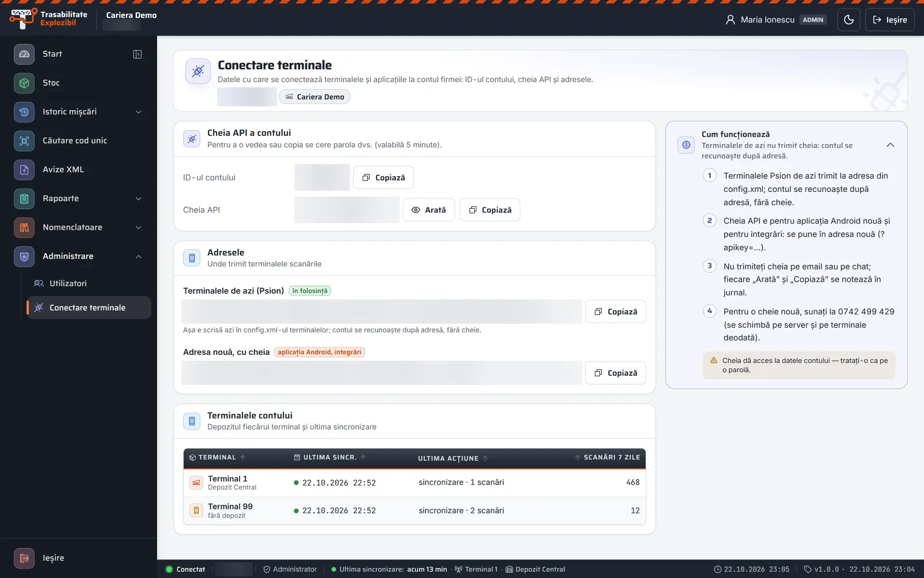The width and height of the screenshot is (924, 578).
Task: Click the Conectare terminale header plug icon
Action: coord(198,71)
